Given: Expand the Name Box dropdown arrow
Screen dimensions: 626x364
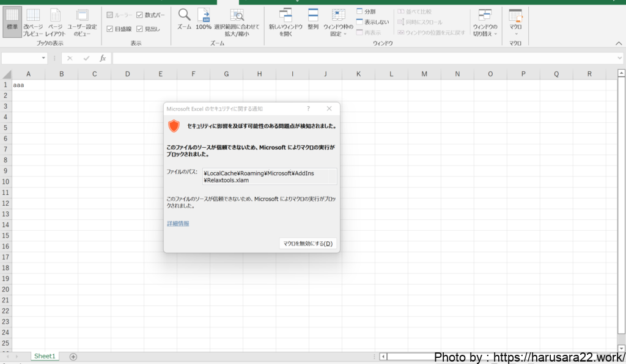Looking at the screenshot, I should coord(43,58).
